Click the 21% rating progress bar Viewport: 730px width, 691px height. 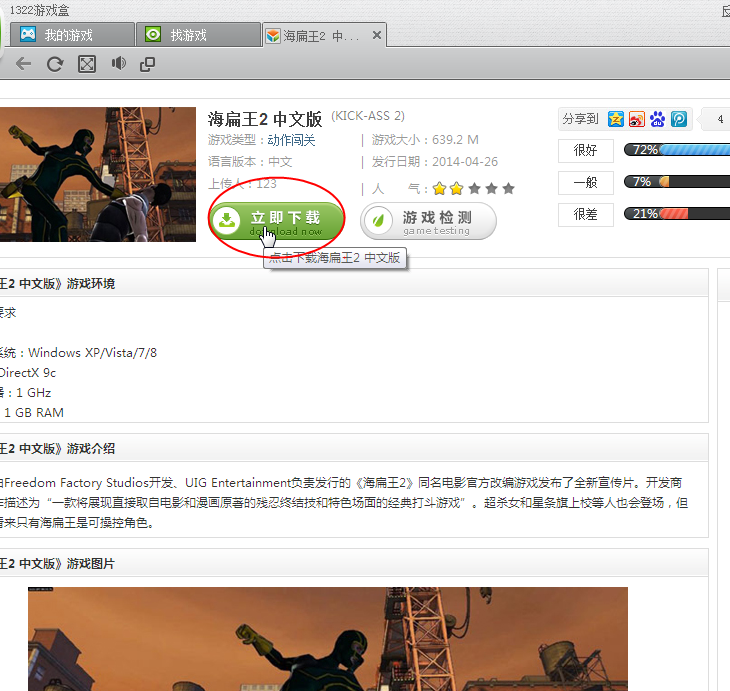(x=677, y=214)
